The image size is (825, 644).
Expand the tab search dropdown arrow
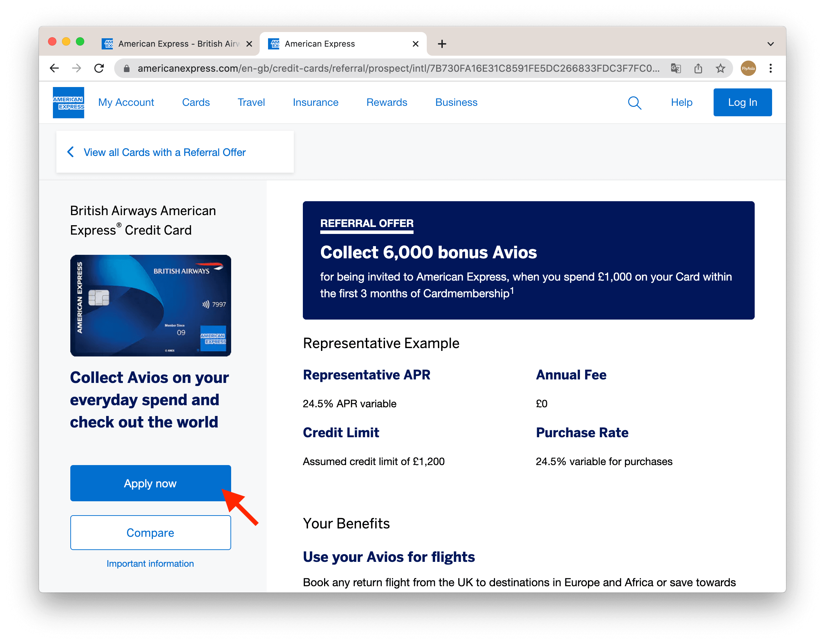coord(771,44)
